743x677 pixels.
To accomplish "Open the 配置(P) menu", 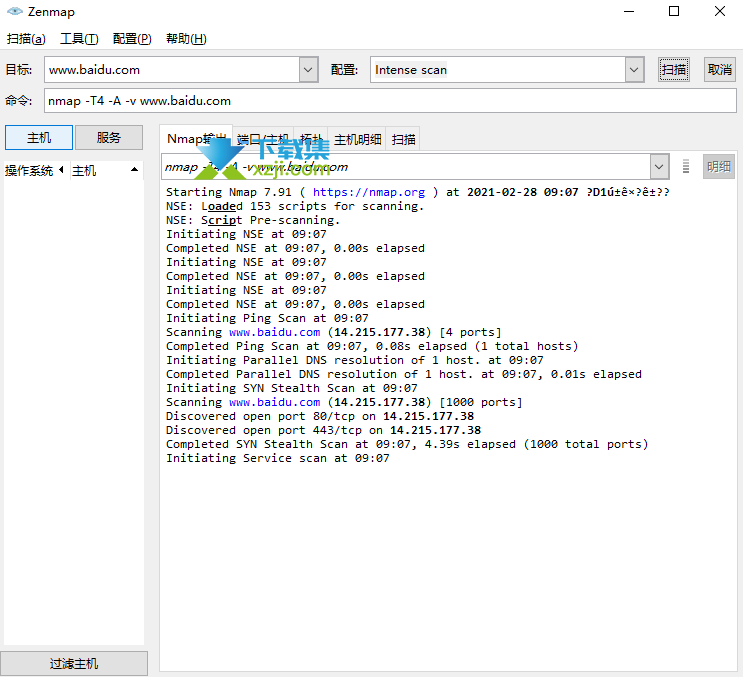I will (x=132, y=39).
